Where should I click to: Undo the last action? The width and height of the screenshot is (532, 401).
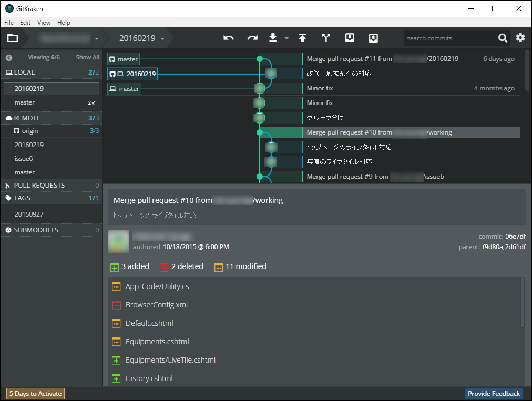point(228,38)
